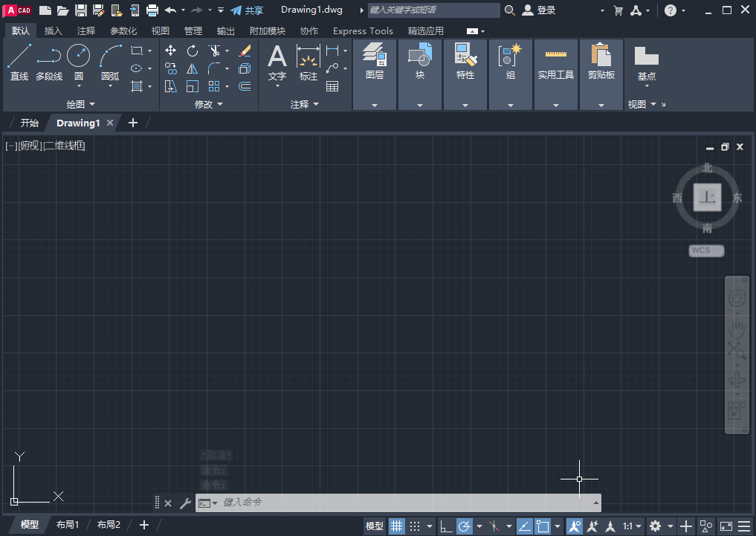Click the Move tool icon
This screenshot has height=536, width=756.
(170, 51)
